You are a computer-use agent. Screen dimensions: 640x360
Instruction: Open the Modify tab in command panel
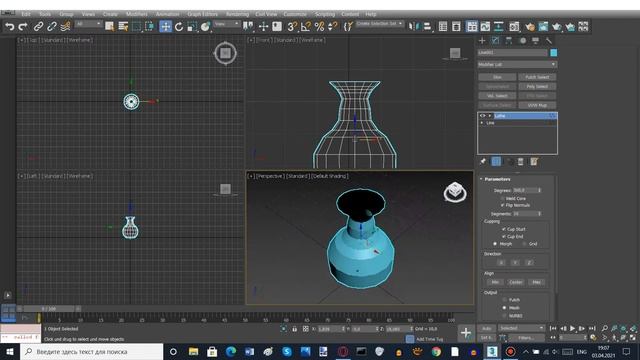[496, 40]
